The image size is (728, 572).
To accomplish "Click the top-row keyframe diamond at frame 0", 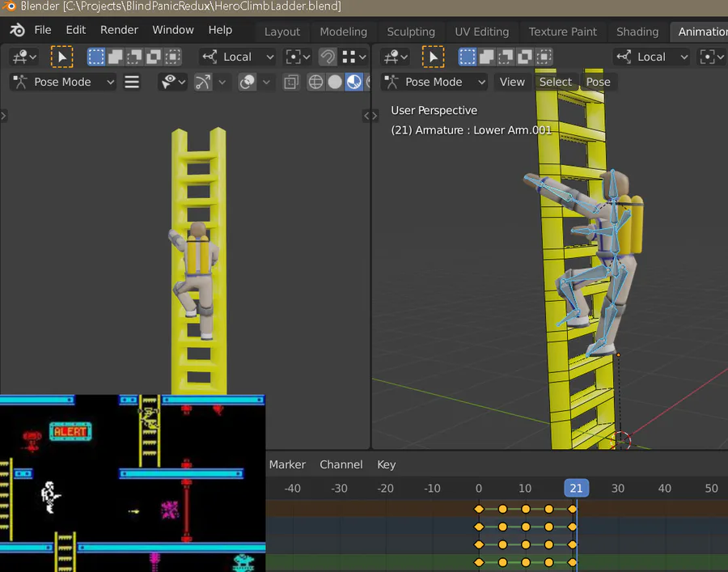I will coord(478,509).
